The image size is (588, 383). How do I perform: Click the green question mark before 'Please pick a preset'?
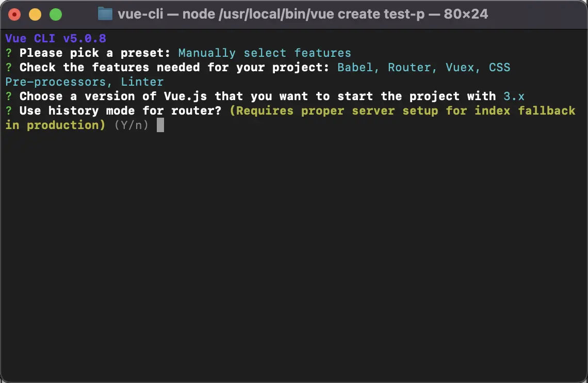point(9,53)
